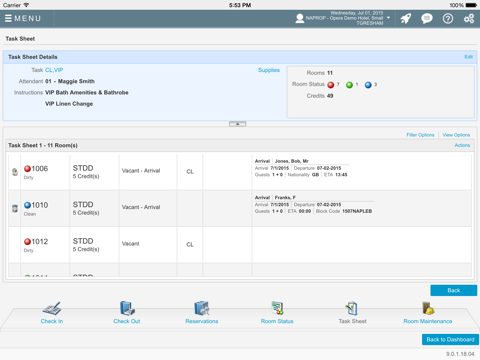Open View Options

pos(456,135)
